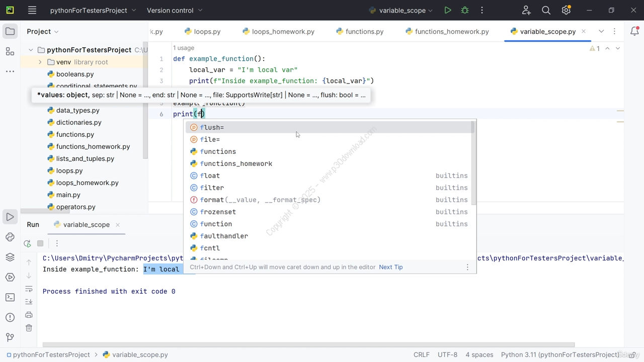The width and height of the screenshot is (644, 362).
Task: Switch to the loops.py tab
Action: tap(202, 31)
